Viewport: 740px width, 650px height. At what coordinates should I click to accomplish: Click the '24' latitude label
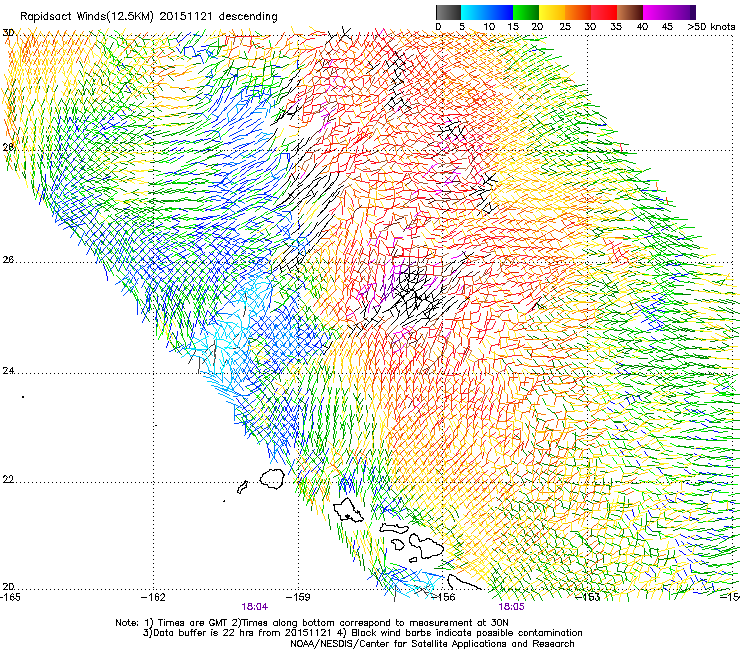pos(8,371)
